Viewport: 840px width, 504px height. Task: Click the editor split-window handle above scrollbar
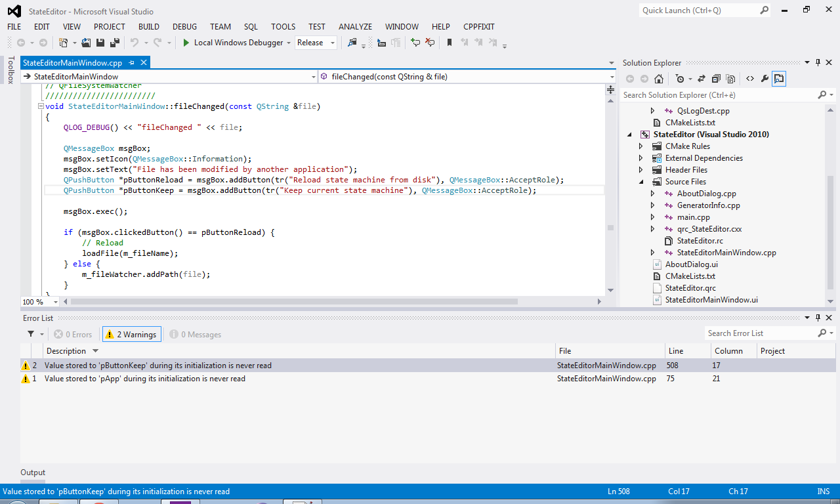(x=610, y=90)
